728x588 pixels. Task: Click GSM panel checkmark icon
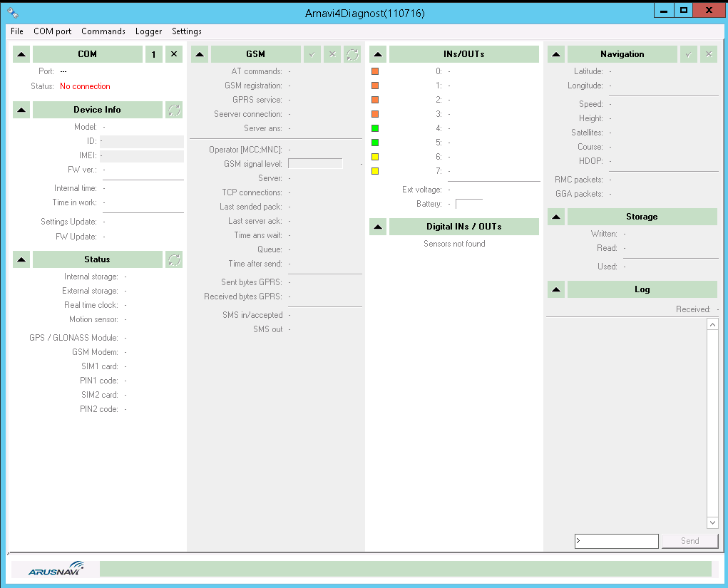[312, 54]
